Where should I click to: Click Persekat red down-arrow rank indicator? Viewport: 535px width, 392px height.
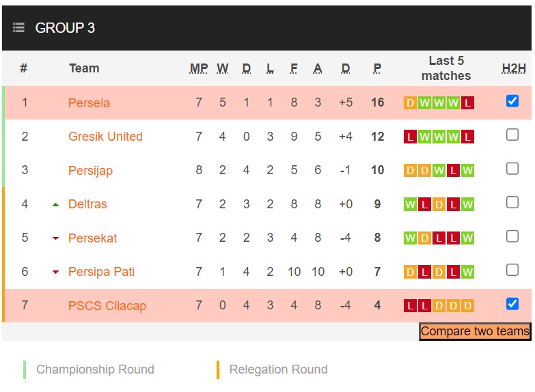(55, 238)
